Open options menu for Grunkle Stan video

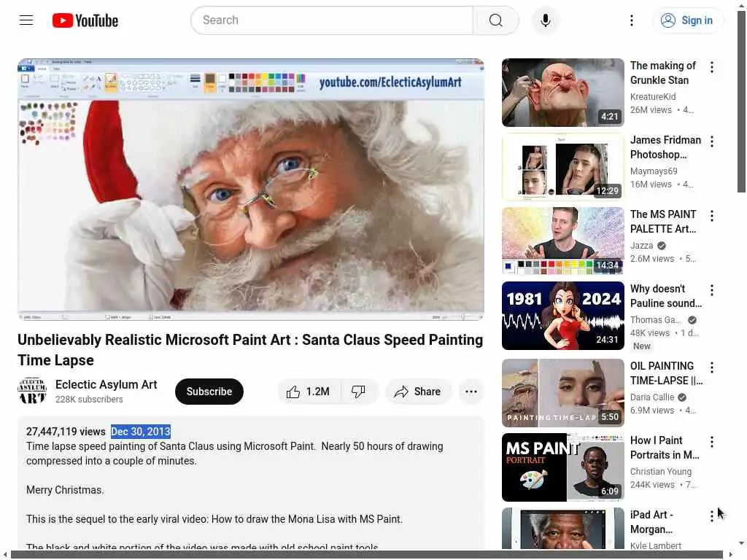712,67
